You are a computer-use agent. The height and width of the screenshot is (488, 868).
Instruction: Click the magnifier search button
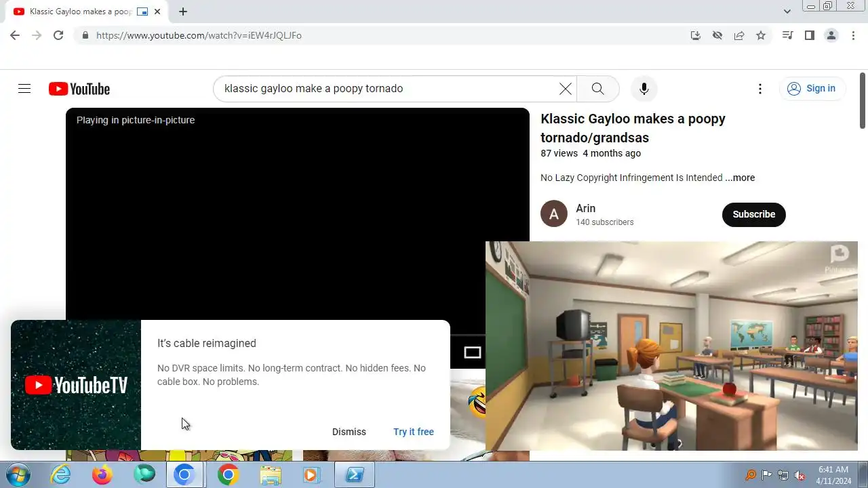click(597, 89)
